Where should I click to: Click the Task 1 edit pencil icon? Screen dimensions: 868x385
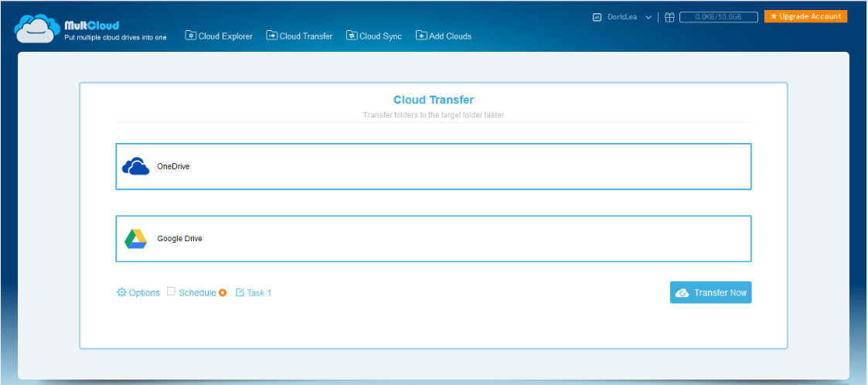(x=240, y=292)
